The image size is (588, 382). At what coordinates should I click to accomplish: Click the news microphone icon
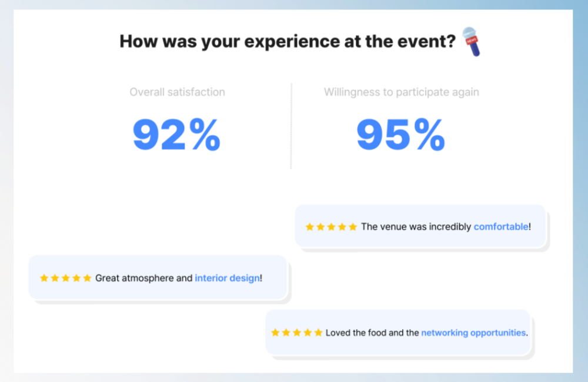471,41
